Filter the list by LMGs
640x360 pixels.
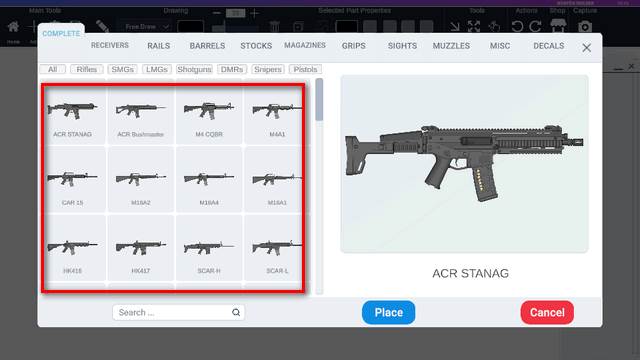coord(157,69)
